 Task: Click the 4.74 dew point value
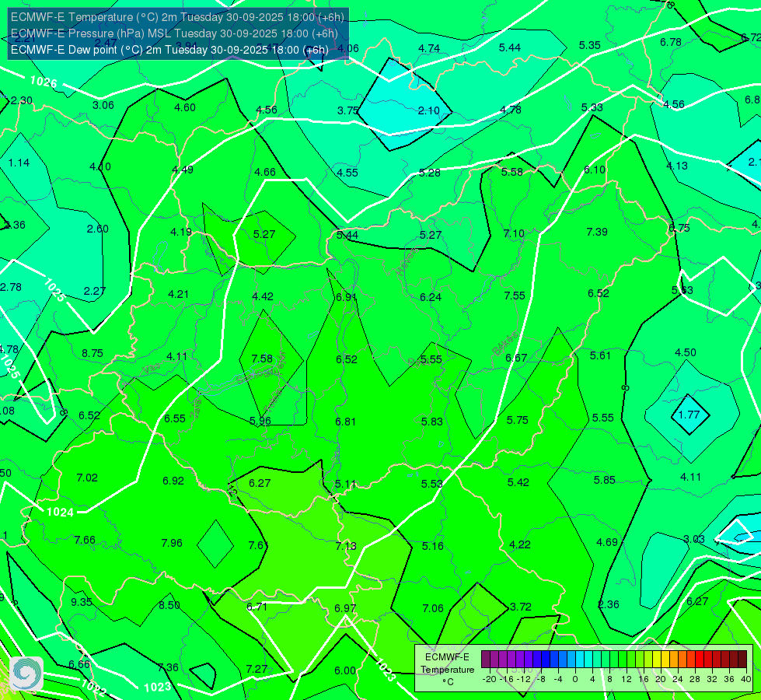429,48
